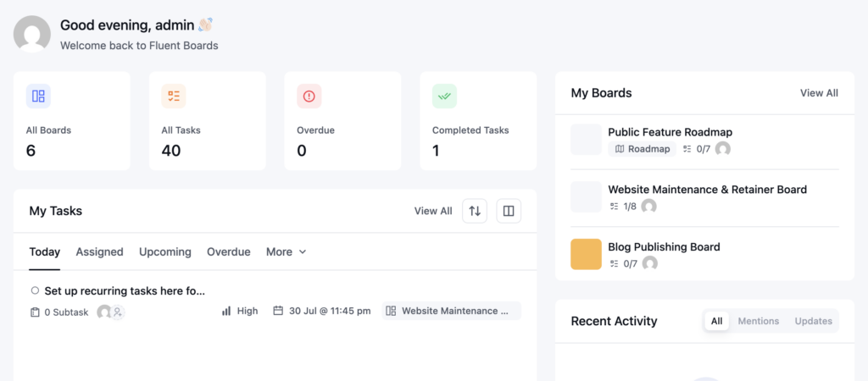Image resolution: width=868 pixels, height=381 pixels.
Task: Select the Mentions tab in Recent Activity
Action: [759, 321]
